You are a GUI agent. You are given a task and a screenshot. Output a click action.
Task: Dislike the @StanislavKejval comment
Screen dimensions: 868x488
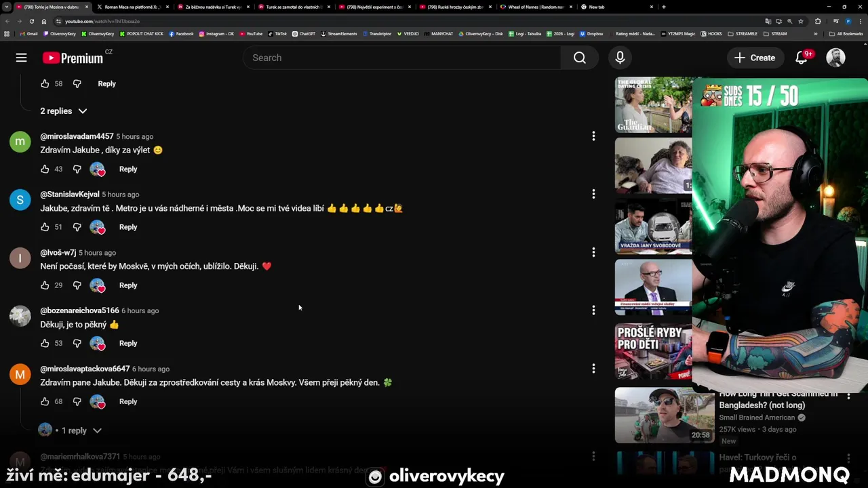tap(77, 227)
